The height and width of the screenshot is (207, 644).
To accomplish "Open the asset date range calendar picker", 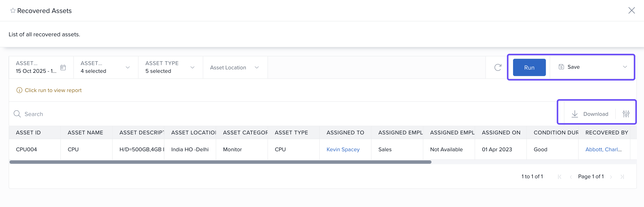I will (x=63, y=67).
